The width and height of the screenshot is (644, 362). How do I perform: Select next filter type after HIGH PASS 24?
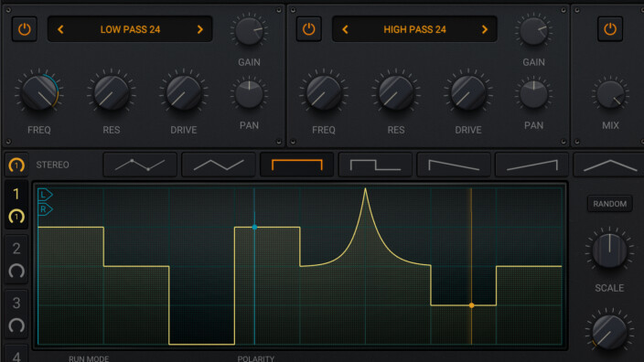tap(485, 29)
